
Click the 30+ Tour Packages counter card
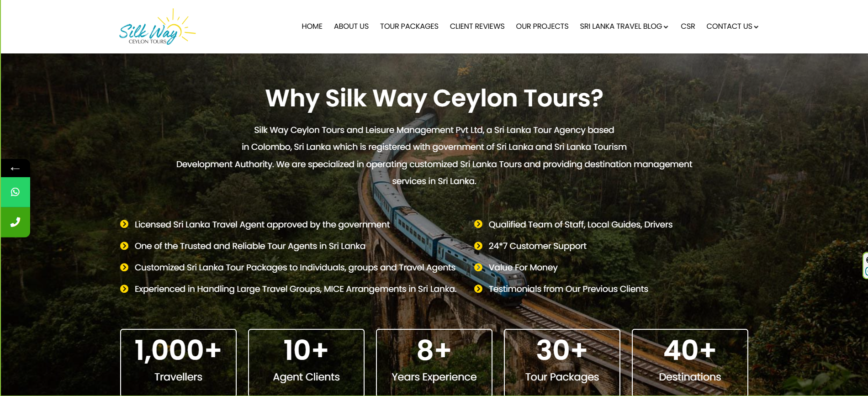pyautogui.click(x=562, y=362)
